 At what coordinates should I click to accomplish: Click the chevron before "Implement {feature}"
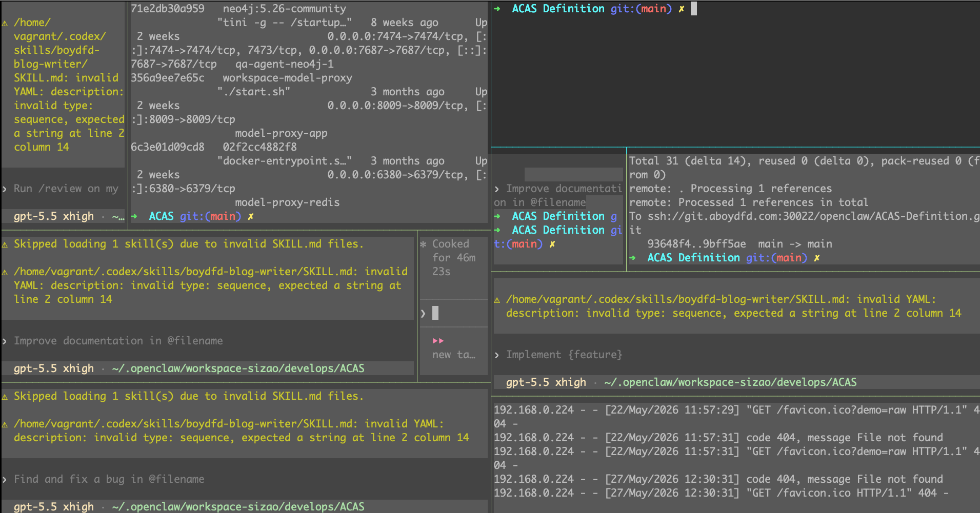[x=497, y=355]
